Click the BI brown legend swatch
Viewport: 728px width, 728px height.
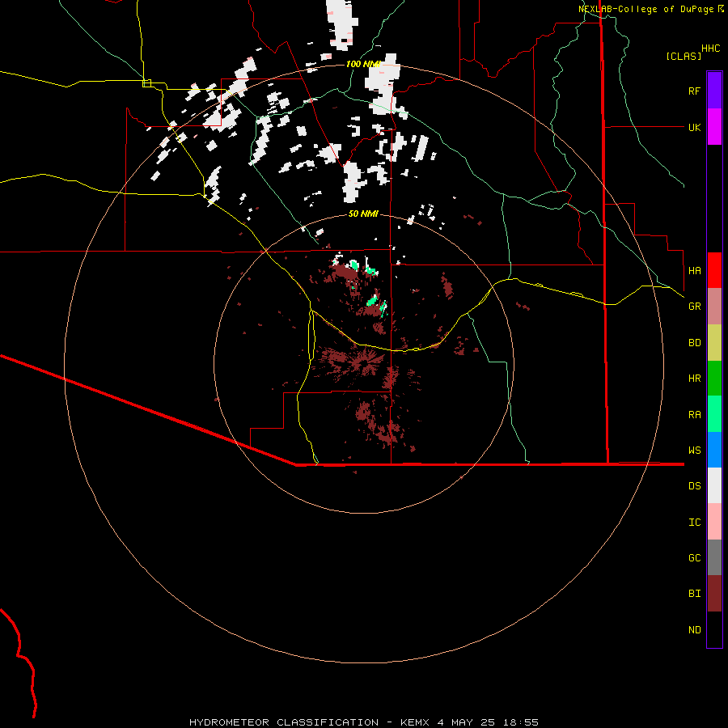714,594
